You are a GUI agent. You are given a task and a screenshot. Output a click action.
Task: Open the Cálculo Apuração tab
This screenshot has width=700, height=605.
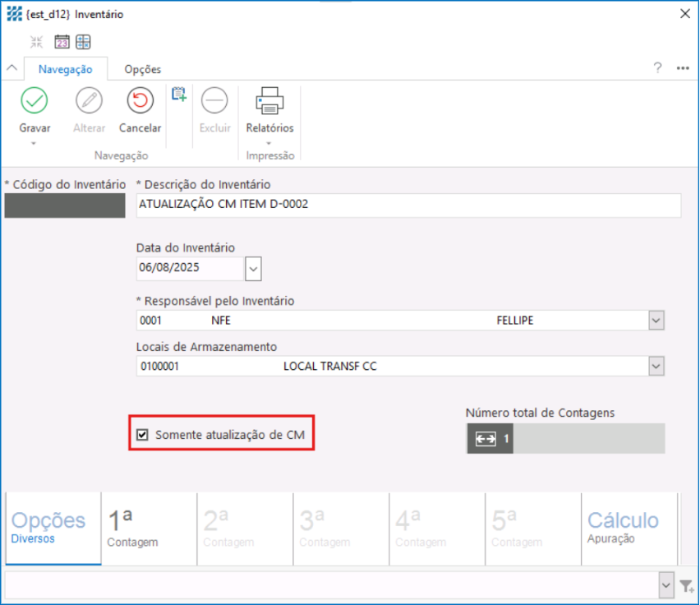pyautogui.click(x=629, y=529)
